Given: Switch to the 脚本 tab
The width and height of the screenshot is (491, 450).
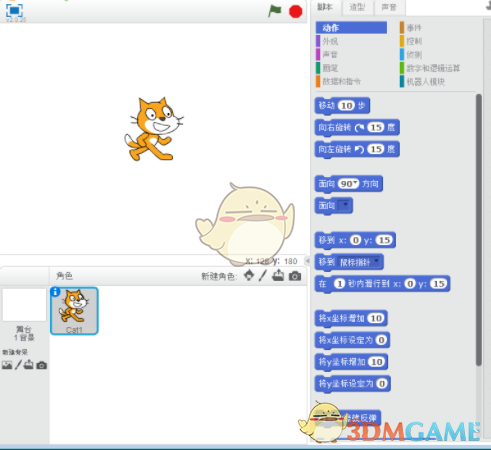Looking at the screenshot, I should (x=325, y=7).
